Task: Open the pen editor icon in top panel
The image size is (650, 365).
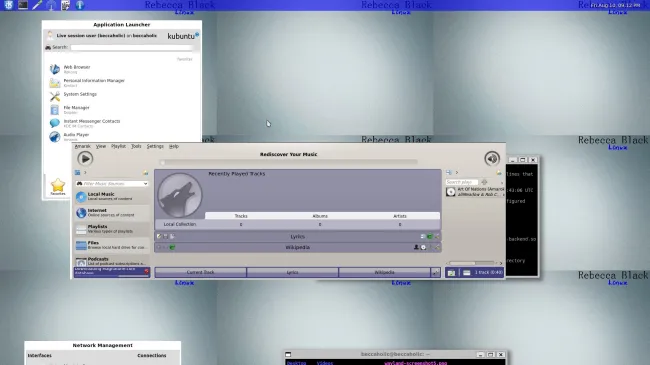Action: 37,5
